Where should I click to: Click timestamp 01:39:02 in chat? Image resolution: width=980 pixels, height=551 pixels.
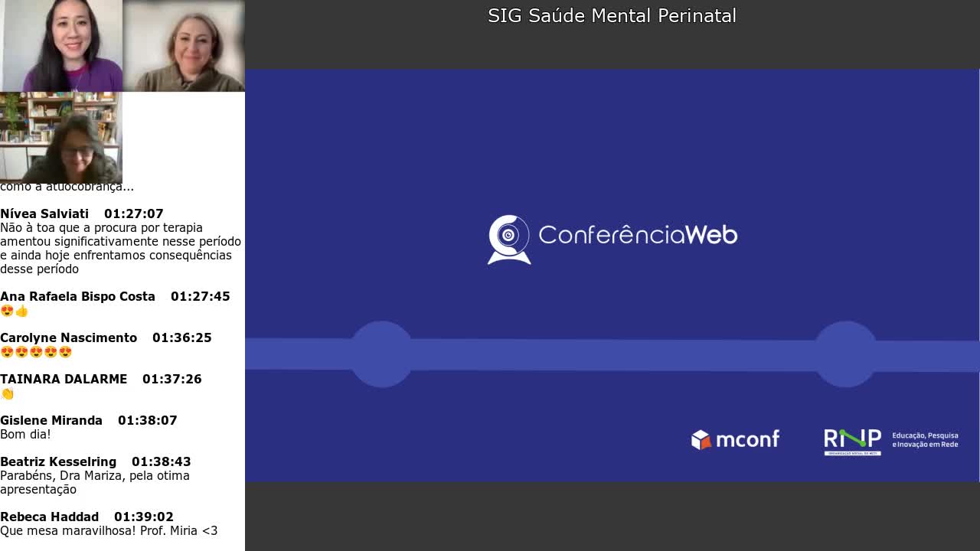click(144, 517)
